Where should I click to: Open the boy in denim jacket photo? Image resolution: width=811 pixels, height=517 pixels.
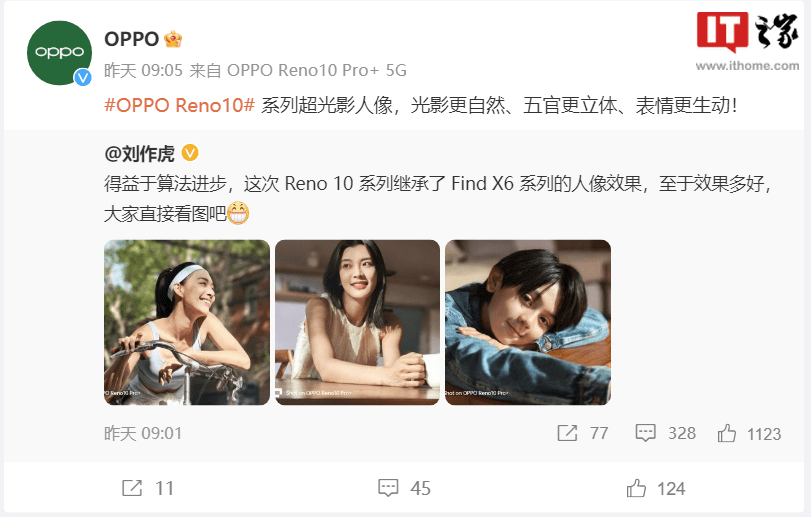point(528,322)
